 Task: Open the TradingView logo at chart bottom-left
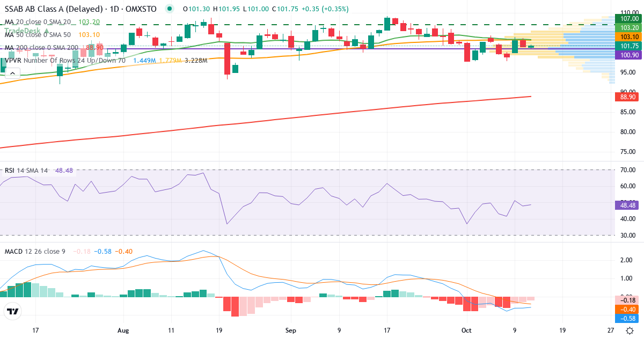(12, 311)
